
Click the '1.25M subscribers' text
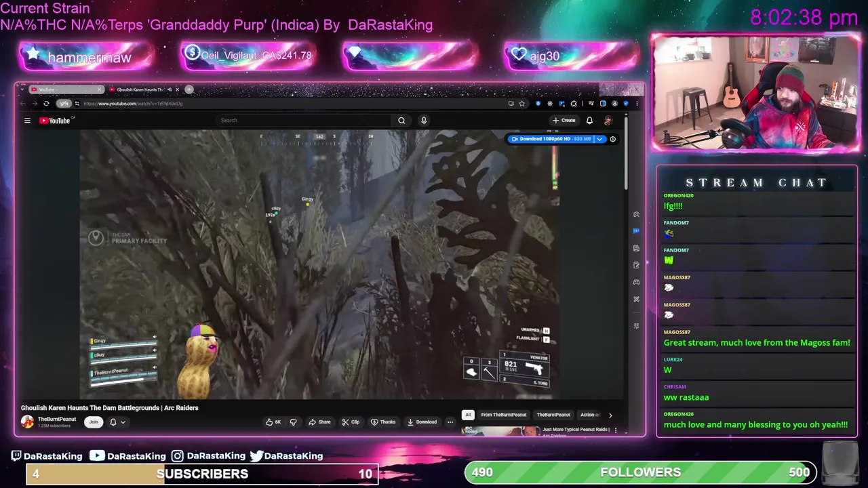point(54,426)
